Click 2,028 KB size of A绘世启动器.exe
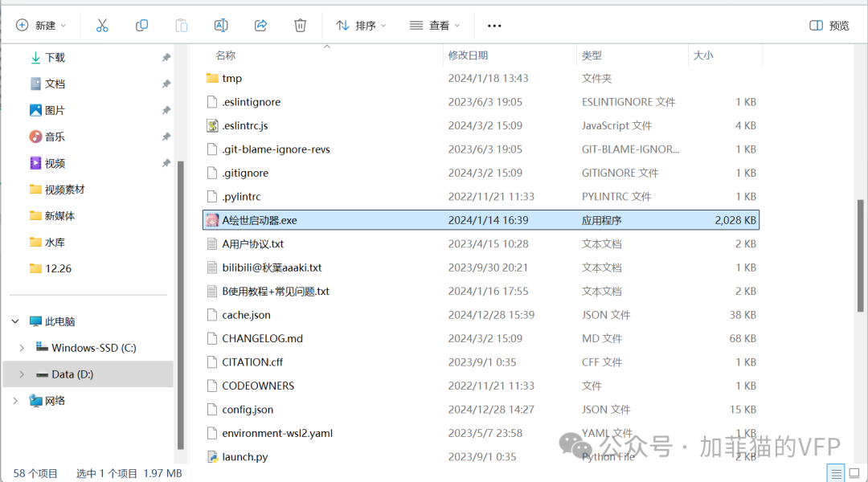The image size is (868, 482). [735, 220]
